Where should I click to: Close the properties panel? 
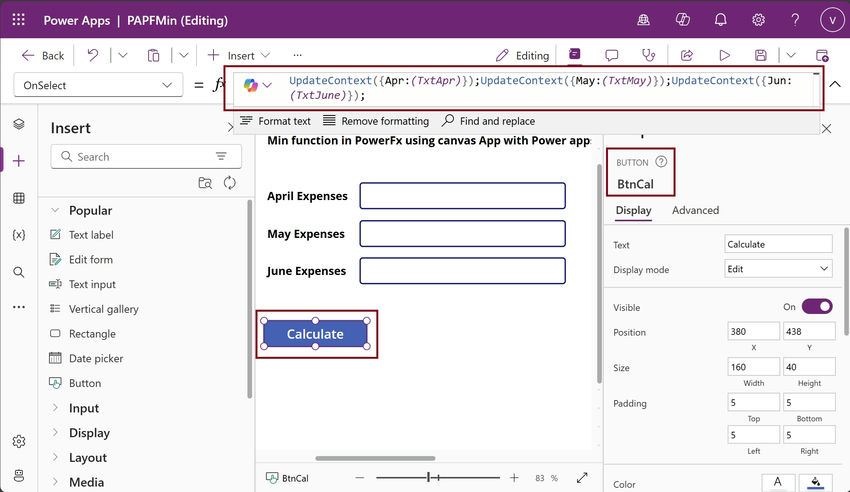point(826,128)
